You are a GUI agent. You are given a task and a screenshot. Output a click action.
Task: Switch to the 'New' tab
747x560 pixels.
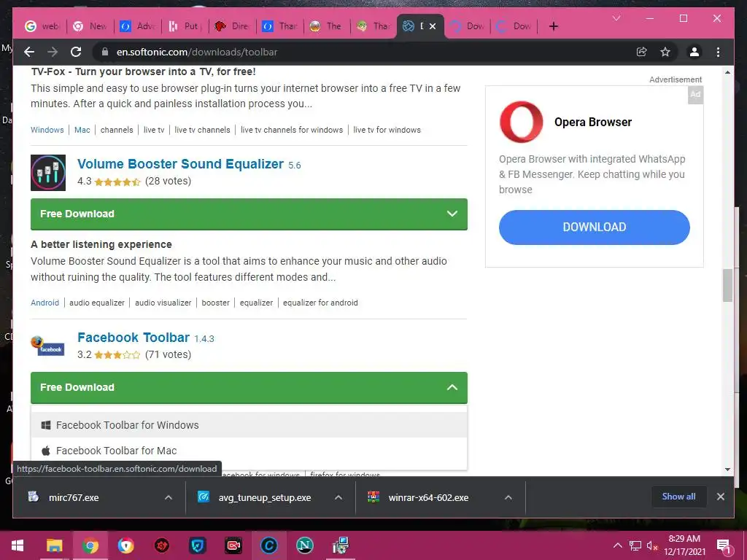click(90, 26)
